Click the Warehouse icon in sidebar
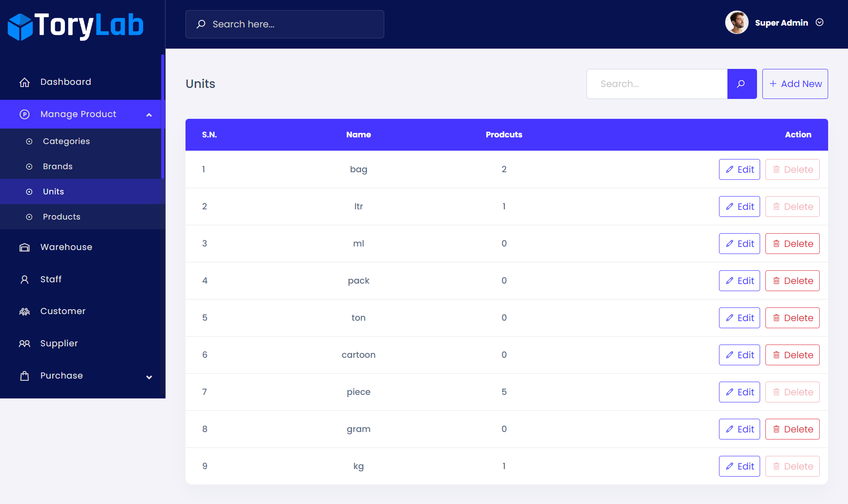Viewport: 848px width, 504px height. coord(25,247)
